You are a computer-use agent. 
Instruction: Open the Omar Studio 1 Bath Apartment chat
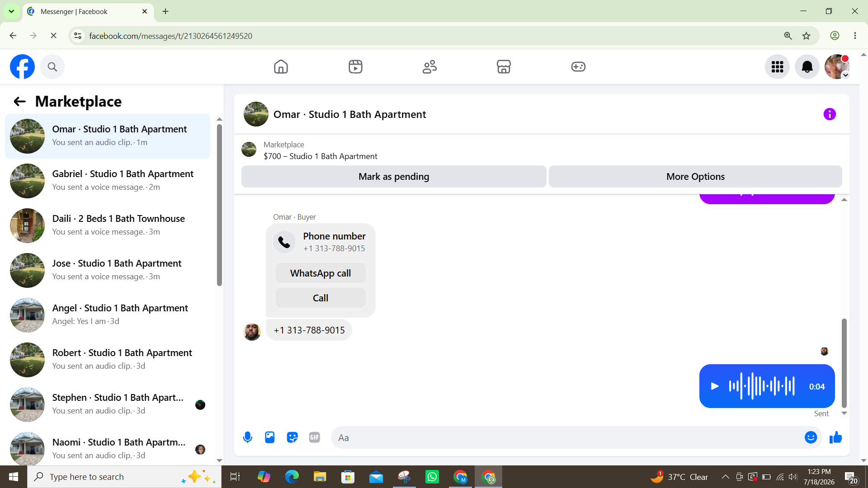coord(108,136)
